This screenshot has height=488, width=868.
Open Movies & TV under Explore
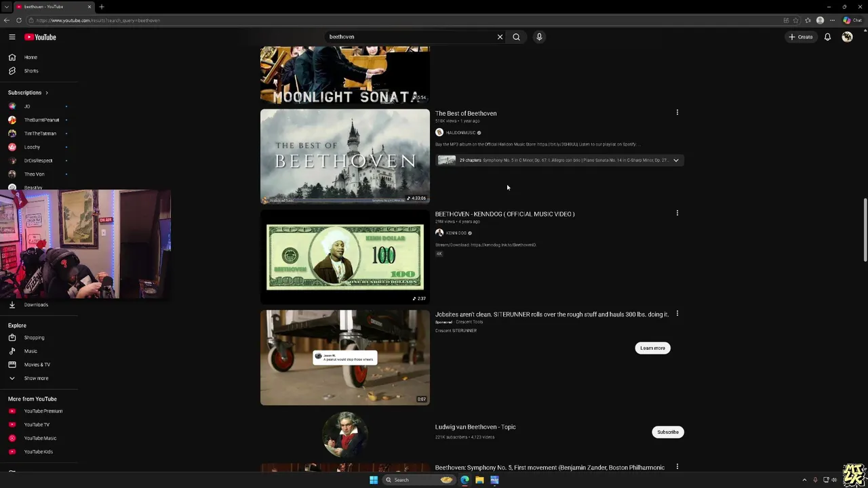pos(39,365)
